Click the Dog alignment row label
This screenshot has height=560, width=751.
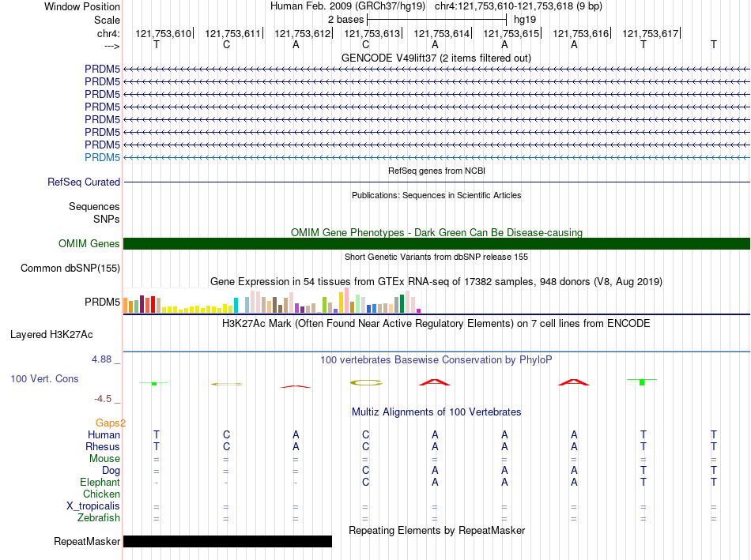click(111, 471)
